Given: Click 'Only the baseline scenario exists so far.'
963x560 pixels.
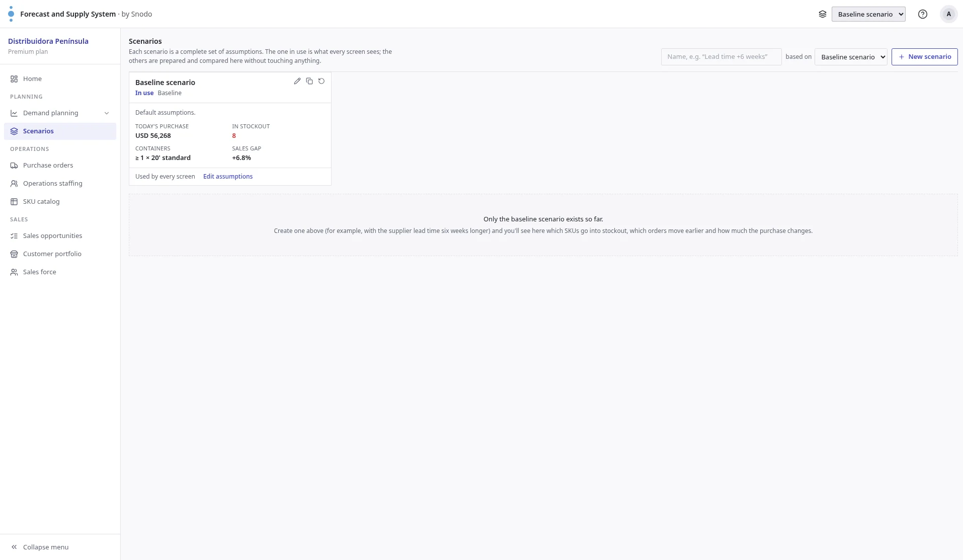Looking at the screenshot, I should tap(543, 219).
